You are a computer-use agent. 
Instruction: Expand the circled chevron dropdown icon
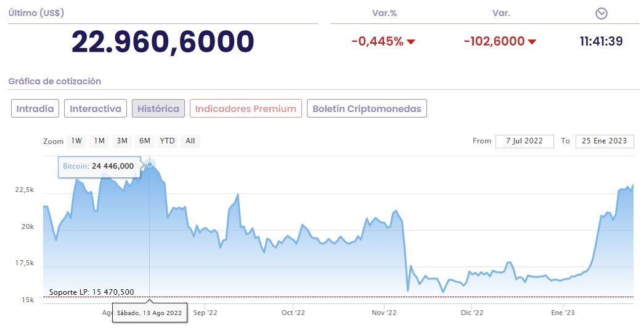coord(602,14)
